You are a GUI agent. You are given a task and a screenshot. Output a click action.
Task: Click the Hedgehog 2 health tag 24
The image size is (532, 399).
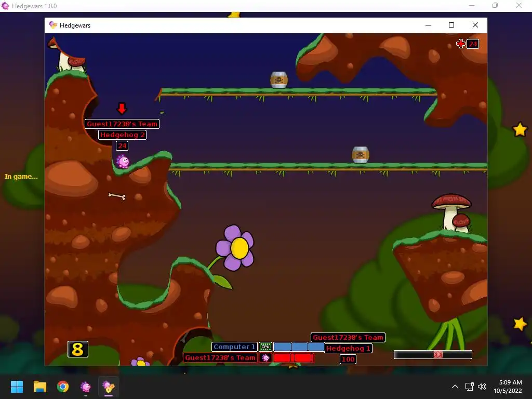click(x=122, y=146)
